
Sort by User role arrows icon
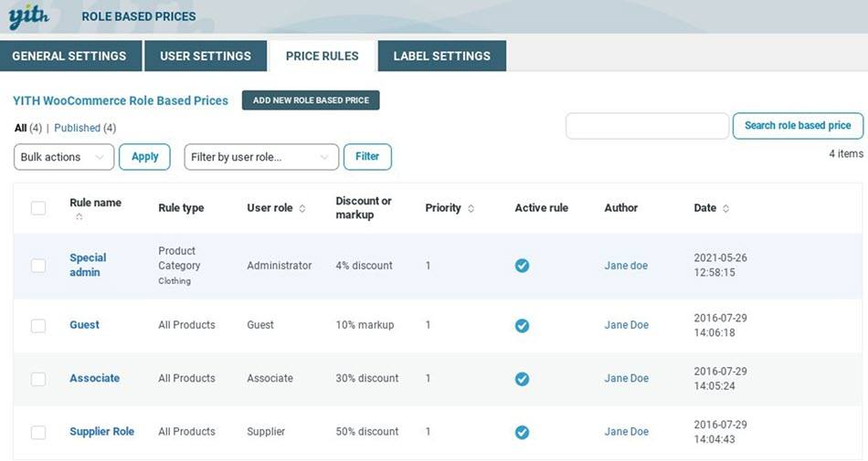(302, 208)
